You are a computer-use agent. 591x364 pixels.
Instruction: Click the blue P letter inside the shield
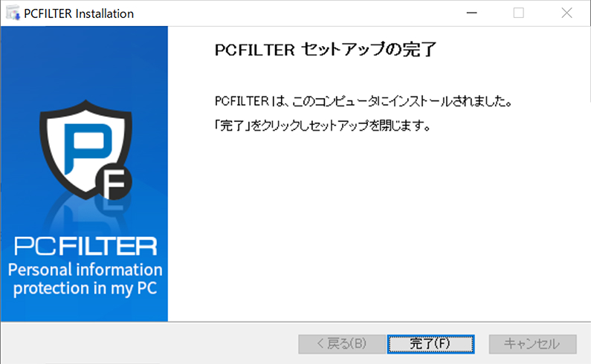click(x=80, y=146)
